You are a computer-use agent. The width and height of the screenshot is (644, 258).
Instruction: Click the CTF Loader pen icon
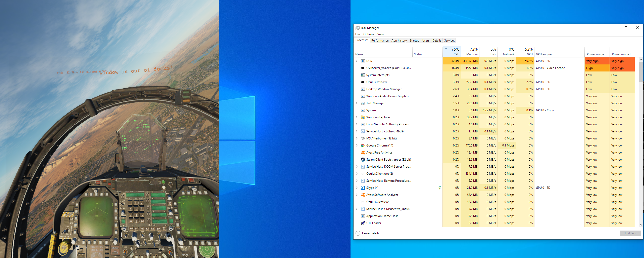tap(363, 223)
